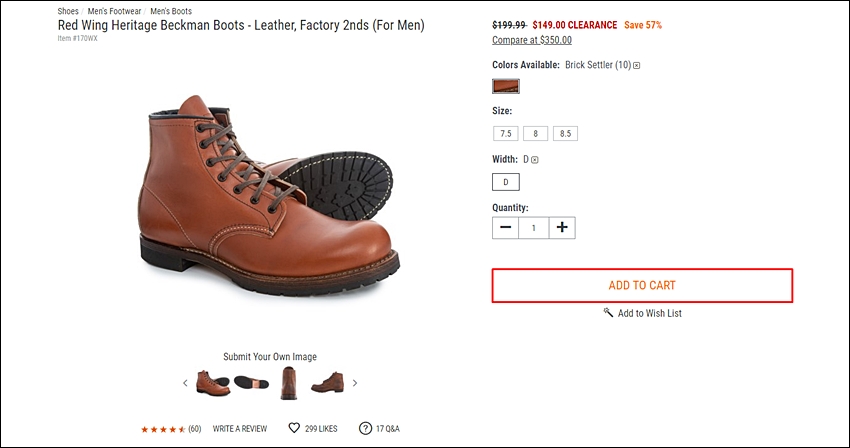Go to Men's Footwear breadcrumb
The image size is (850, 448).
114,11
